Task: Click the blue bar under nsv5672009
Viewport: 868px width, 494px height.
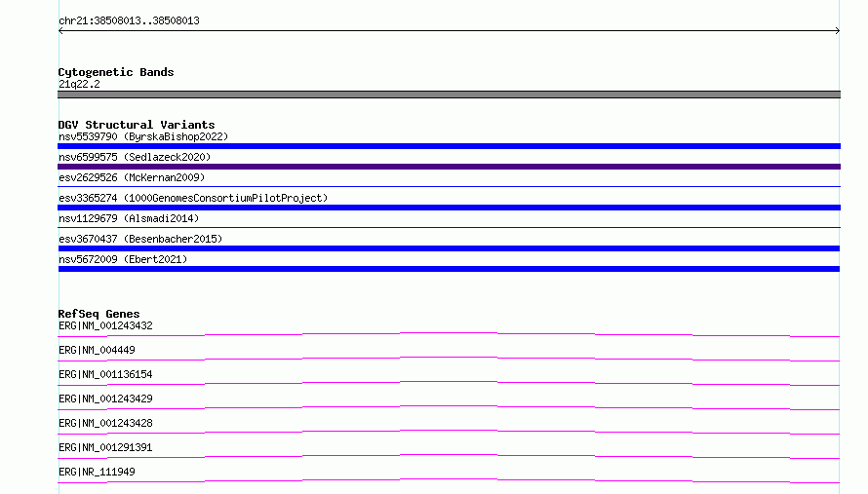Action: point(449,269)
